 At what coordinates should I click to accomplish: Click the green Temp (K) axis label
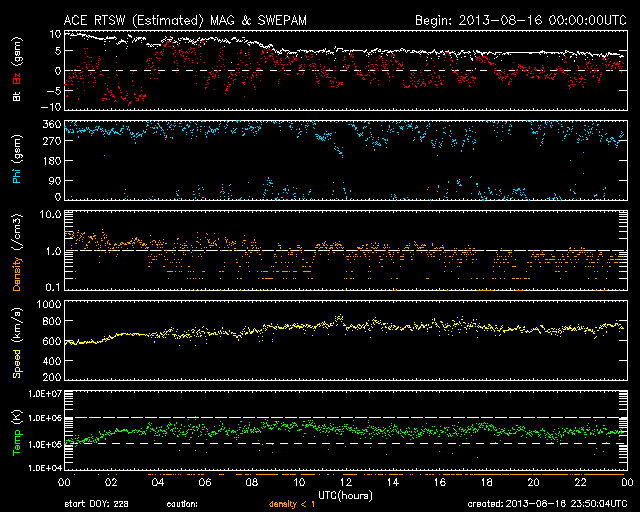click(x=16, y=430)
